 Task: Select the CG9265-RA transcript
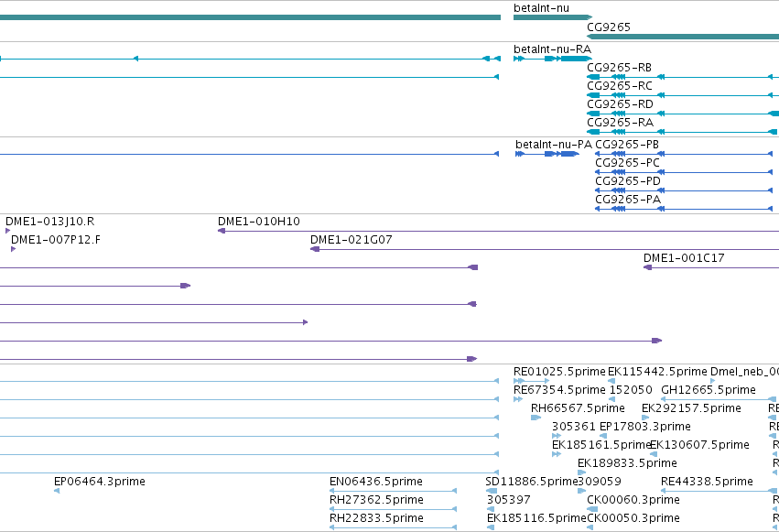(683, 132)
